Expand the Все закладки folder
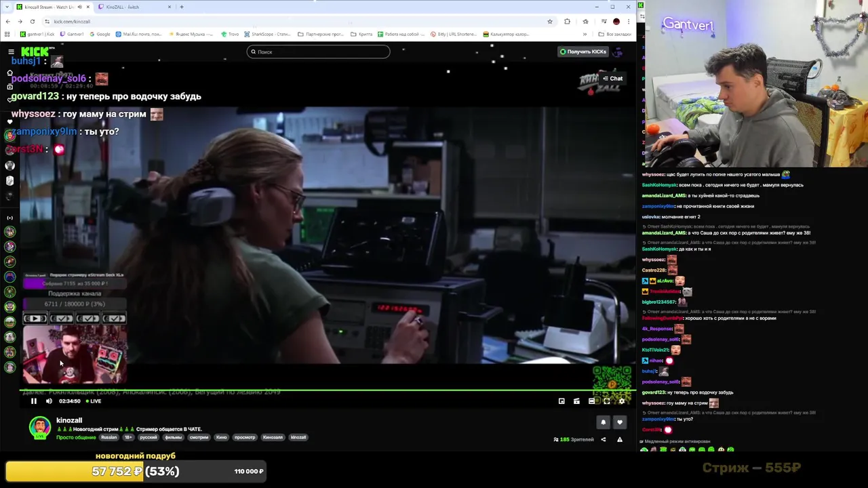Viewport: 868px width, 488px height. point(614,34)
